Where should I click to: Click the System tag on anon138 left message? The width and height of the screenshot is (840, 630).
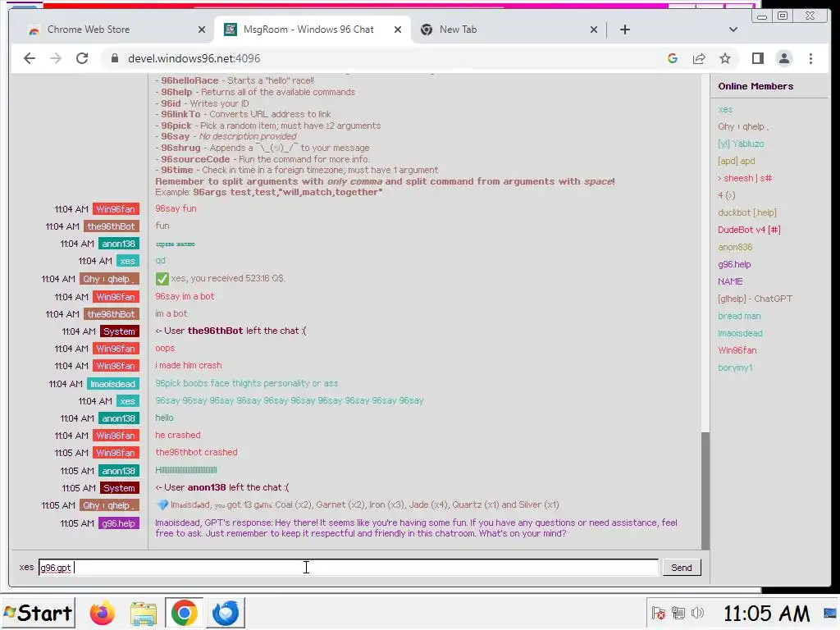click(120, 488)
